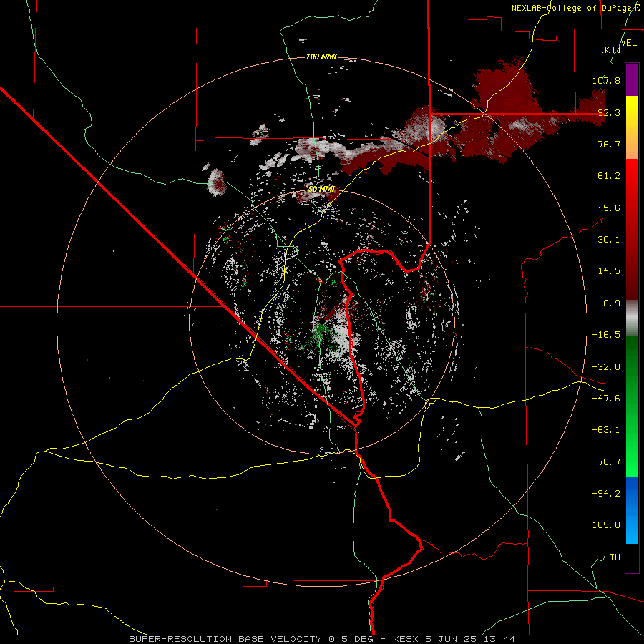
Task: Pick the blue segment of the color bar
Action: point(632,510)
